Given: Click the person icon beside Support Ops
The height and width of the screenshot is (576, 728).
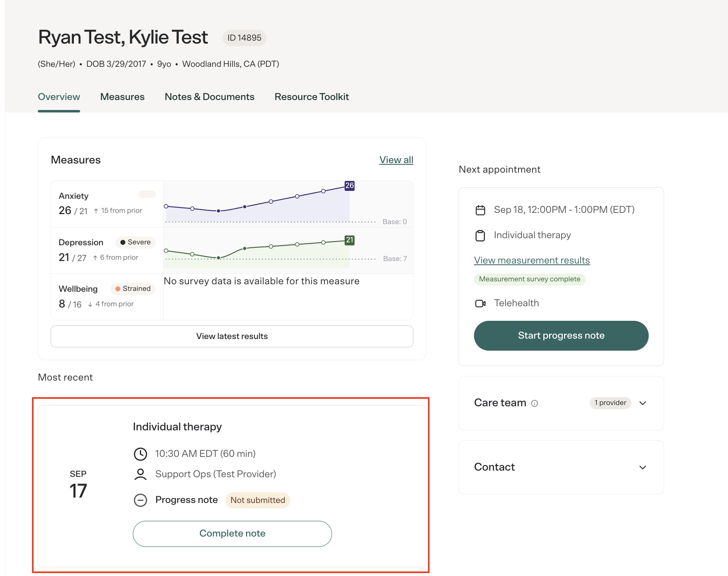Looking at the screenshot, I should point(140,474).
